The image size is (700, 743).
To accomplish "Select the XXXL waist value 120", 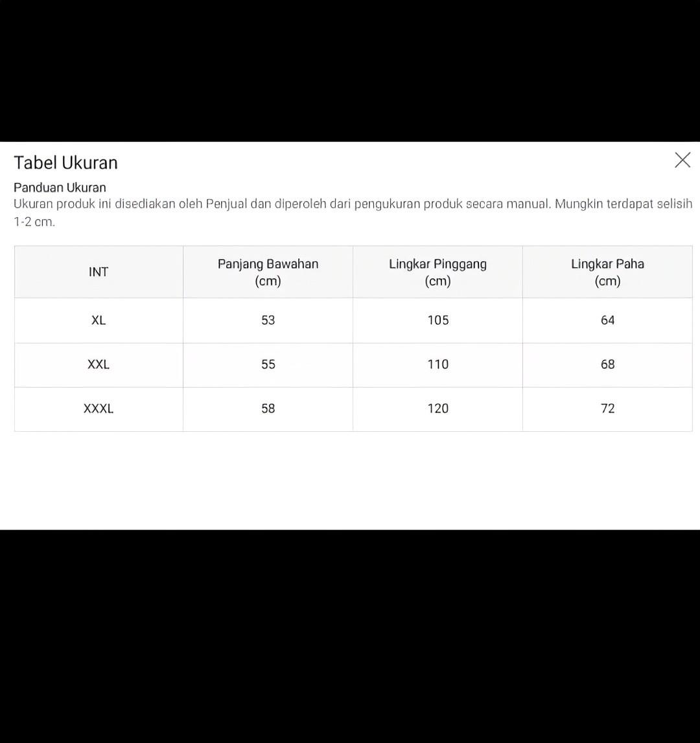I will click(x=437, y=408).
